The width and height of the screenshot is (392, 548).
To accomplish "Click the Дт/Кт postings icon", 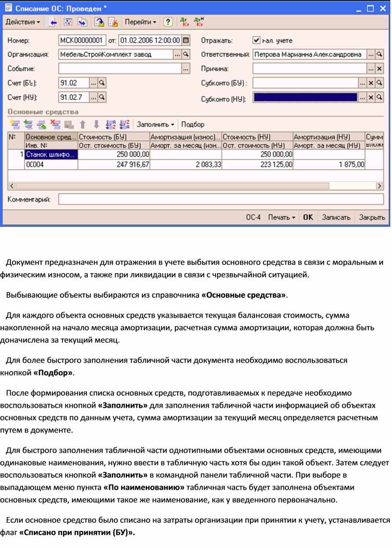I will coord(184,22).
